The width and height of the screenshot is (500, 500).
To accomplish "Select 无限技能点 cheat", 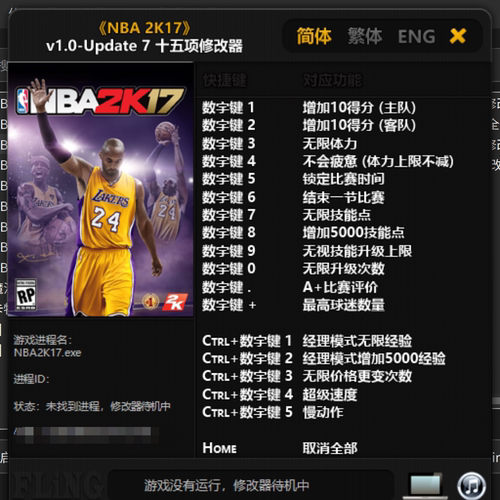I will [337, 215].
